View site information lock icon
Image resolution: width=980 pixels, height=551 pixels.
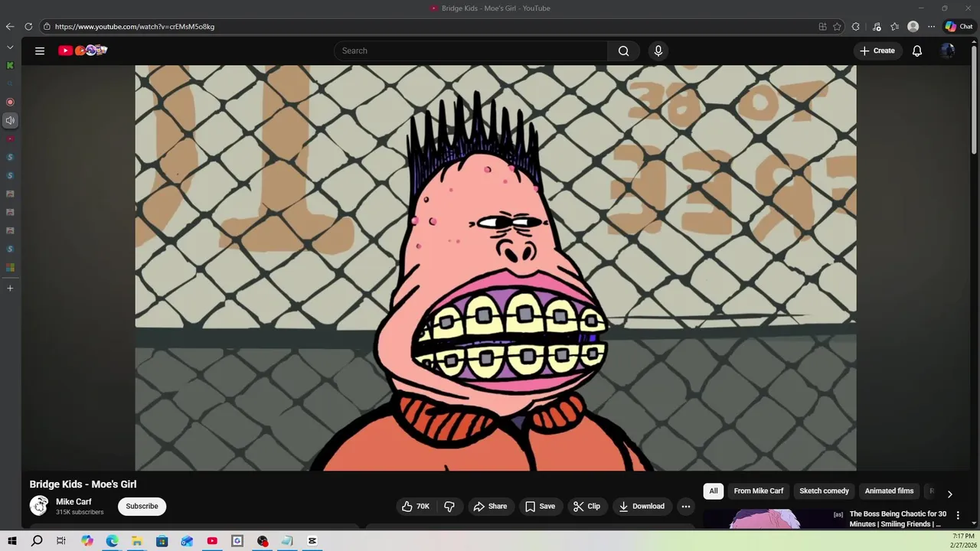[47, 26]
